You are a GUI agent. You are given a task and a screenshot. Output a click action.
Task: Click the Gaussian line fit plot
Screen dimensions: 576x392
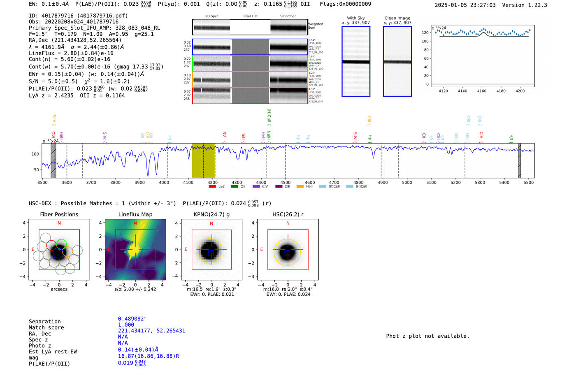pos(483,56)
